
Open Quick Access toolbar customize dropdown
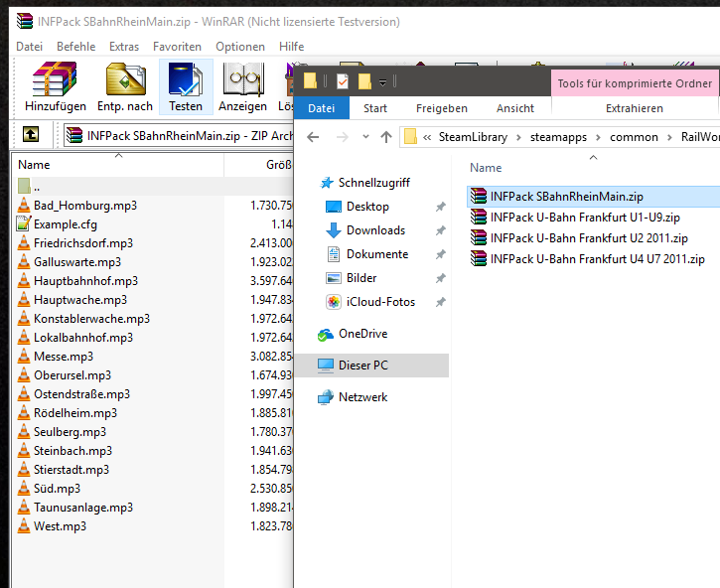pyautogui.click(x=382, y=82)
